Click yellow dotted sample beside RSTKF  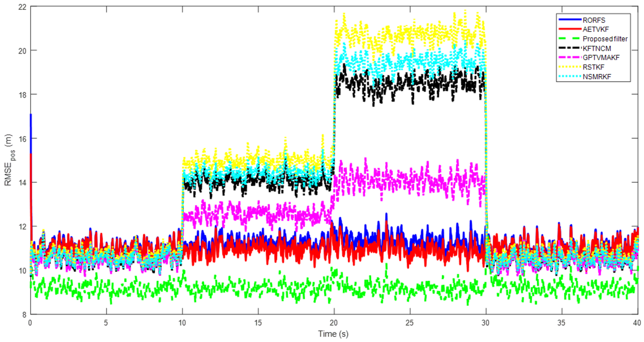(x=570, y=67)
